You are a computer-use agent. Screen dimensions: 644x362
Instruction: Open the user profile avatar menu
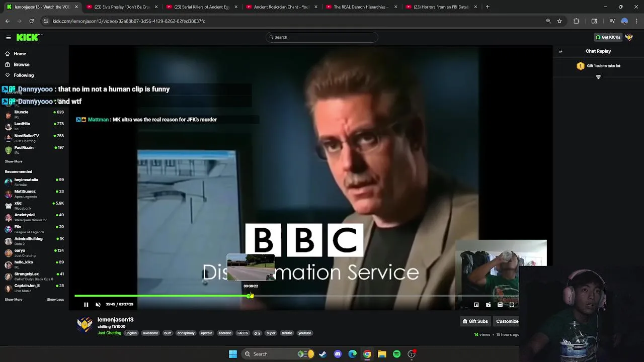[x=629, y=37]
